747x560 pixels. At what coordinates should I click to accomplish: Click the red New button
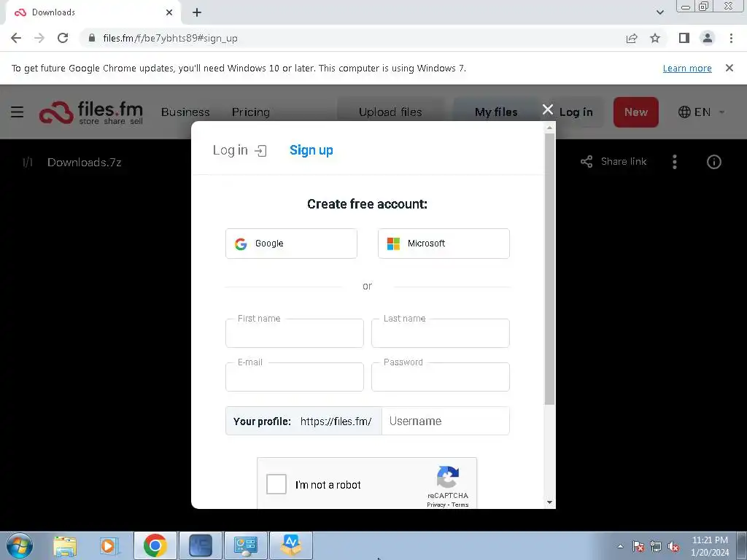point(636,112)
